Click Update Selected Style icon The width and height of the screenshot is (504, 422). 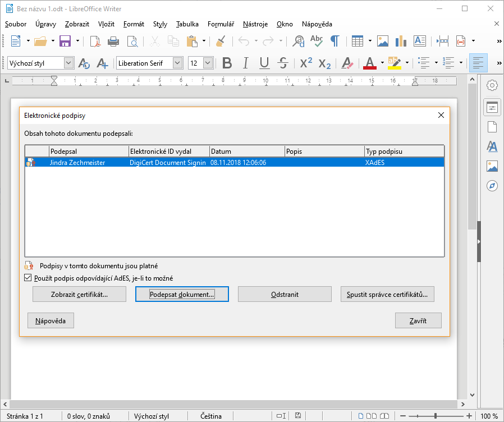(84, 63)
